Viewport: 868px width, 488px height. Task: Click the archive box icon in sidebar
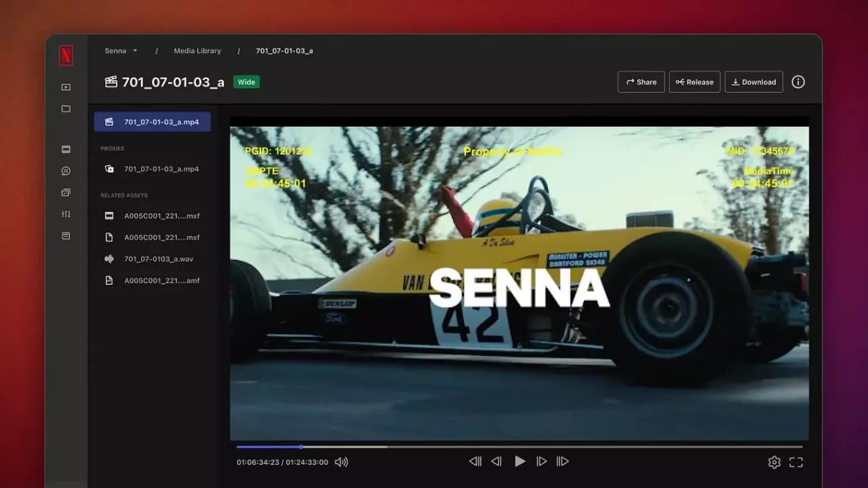[66, 236]
